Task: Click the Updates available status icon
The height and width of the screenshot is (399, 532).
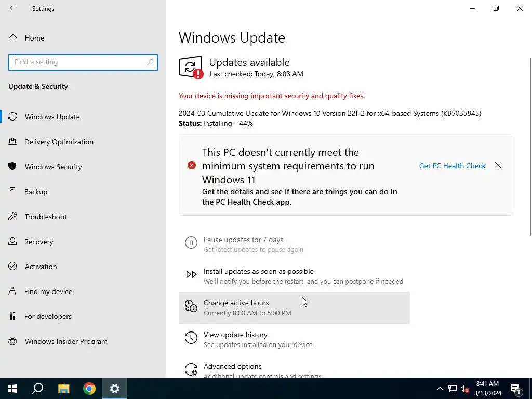Action: 191,67
